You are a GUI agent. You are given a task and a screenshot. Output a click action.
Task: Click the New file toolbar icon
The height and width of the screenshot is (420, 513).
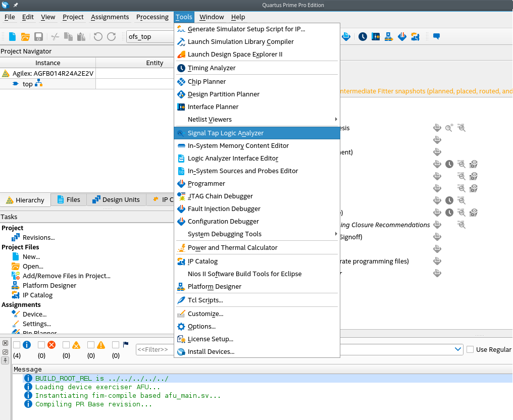point(12,36)
